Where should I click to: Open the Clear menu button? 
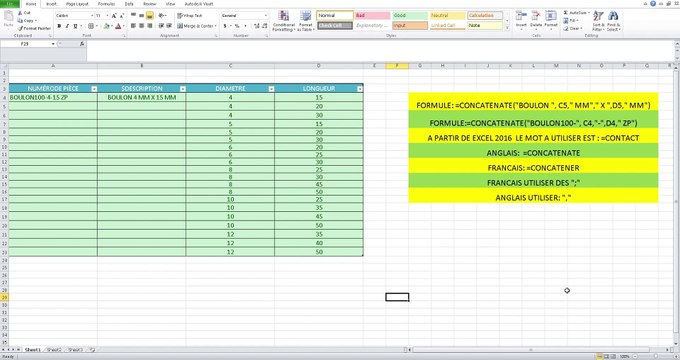(573, 28)
